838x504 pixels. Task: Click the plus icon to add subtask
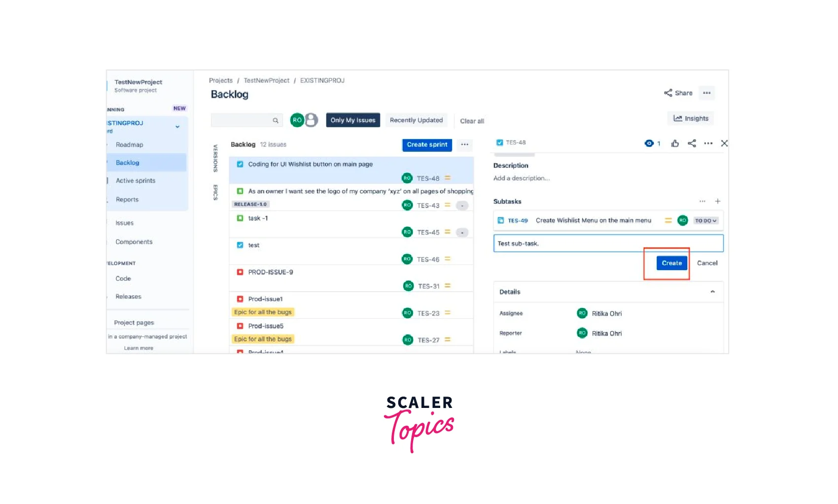click(x=718, y=201)
